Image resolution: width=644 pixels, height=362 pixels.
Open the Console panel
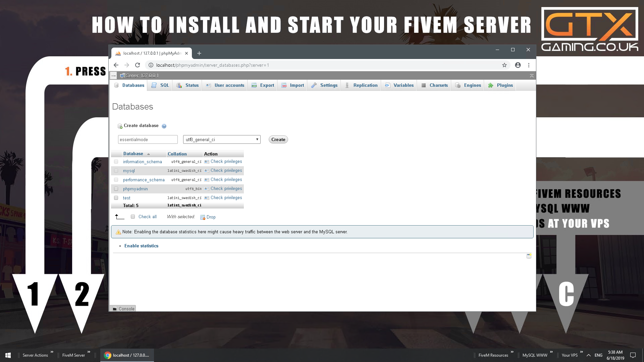click(x=123, y=309)
